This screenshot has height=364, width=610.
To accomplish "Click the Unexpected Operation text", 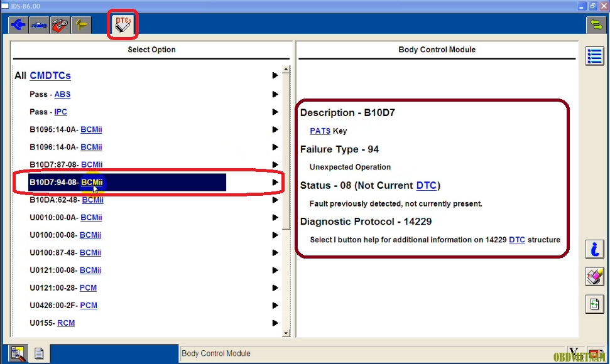I will tap(350, 167).
